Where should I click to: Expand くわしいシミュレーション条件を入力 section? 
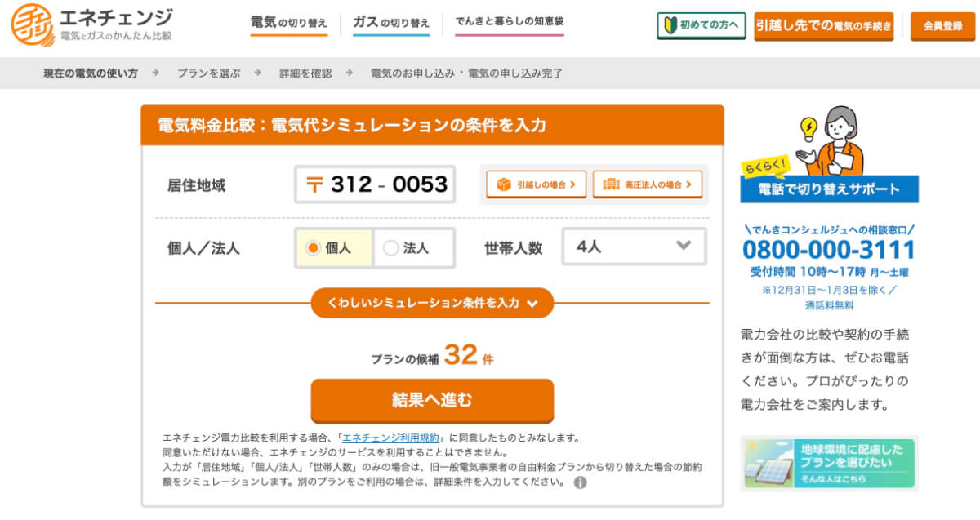432,303
